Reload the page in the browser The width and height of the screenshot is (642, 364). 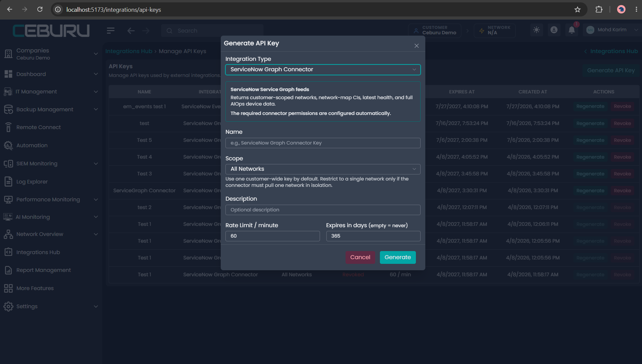(x=40, y=9)
